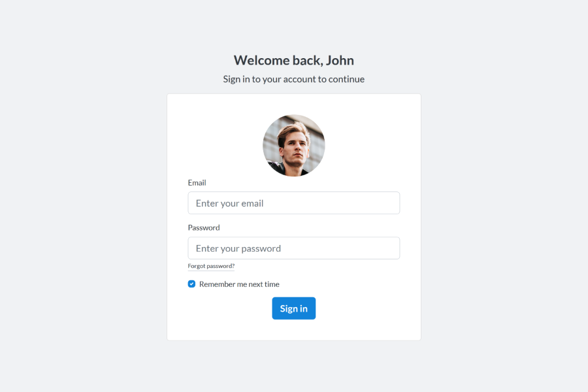Click the Email input field
588x392 pixels.
pyautogui.click(x=293, y=203)
